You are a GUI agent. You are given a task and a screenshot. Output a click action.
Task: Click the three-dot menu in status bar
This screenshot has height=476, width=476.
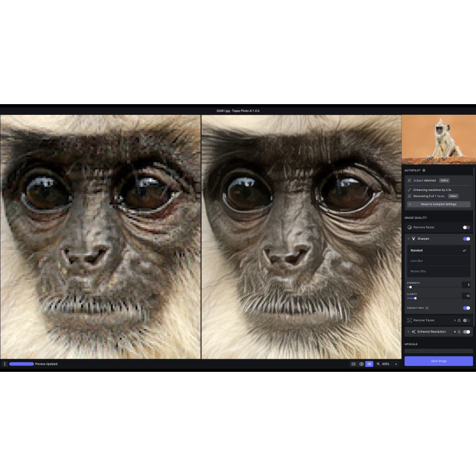point(4,364)
